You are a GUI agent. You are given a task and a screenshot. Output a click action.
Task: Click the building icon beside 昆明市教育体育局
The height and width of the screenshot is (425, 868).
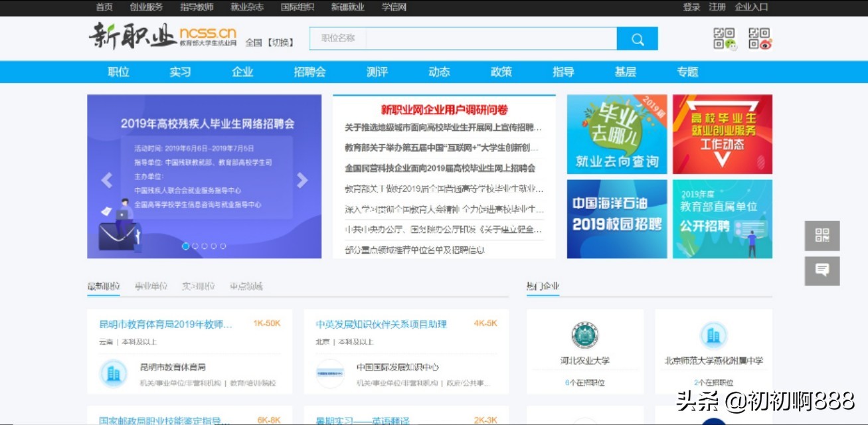tap(114, 373)
